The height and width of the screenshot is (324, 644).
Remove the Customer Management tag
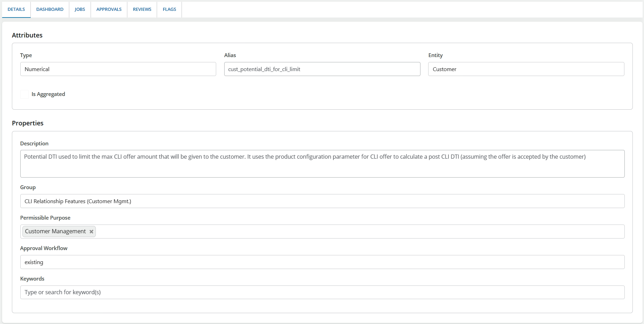click(x=91, y=232)
